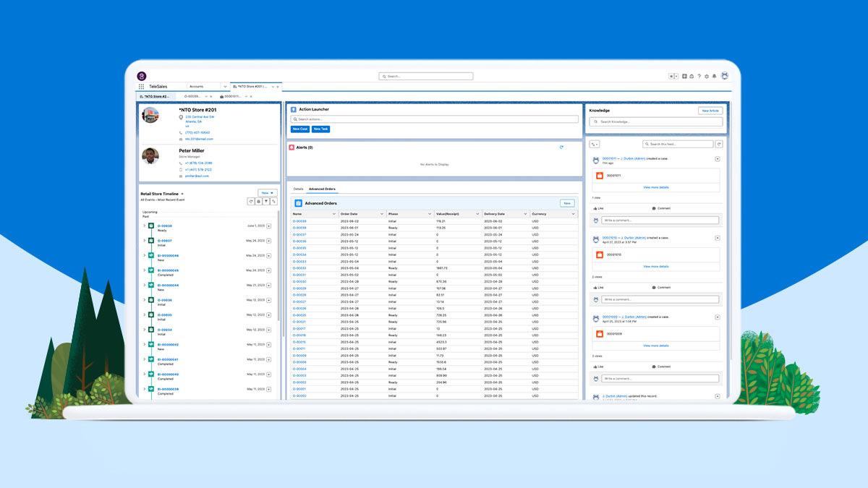Click the New Case button
Image resolution: width=868 pixels, height=488 pixels.
(299, 129)
